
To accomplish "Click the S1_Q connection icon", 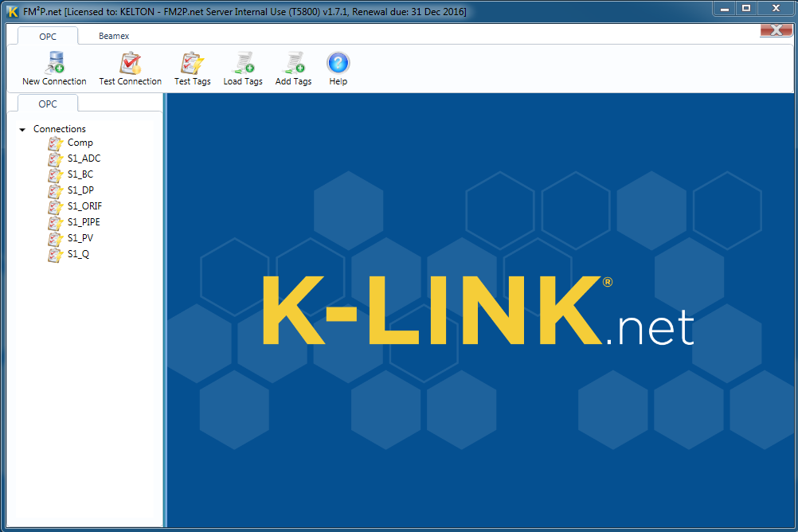I will point(56,255).
